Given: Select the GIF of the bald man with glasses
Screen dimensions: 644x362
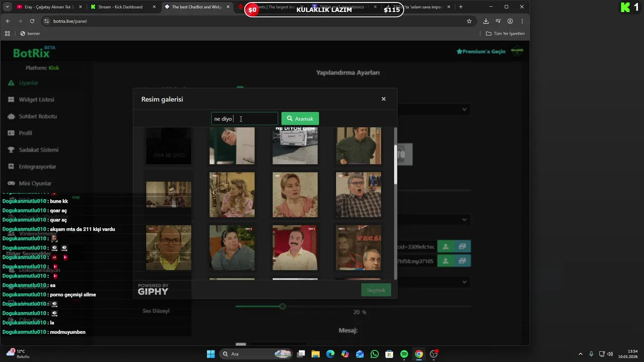Looking at the screenshot, I should click(x=169, y=247).
